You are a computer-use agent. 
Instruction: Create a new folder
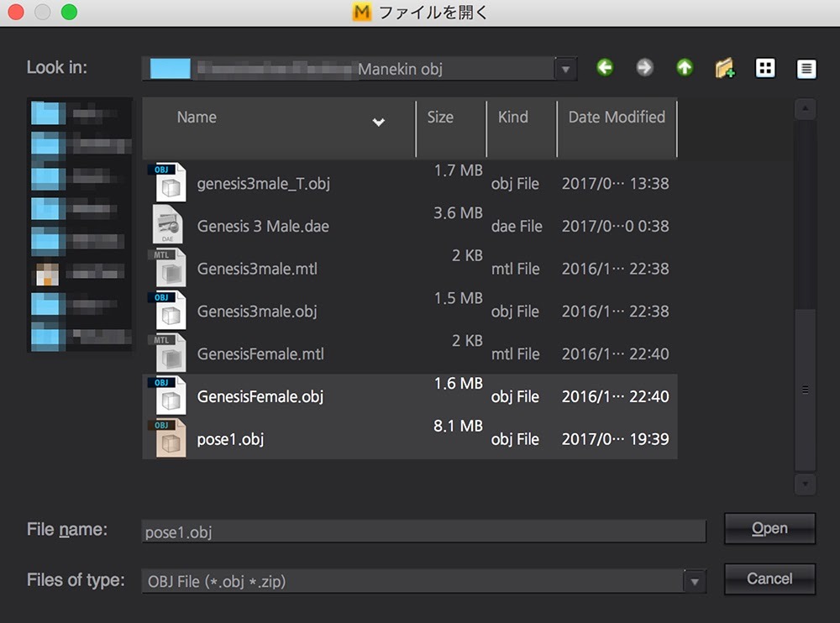click(x=725, y=68)
